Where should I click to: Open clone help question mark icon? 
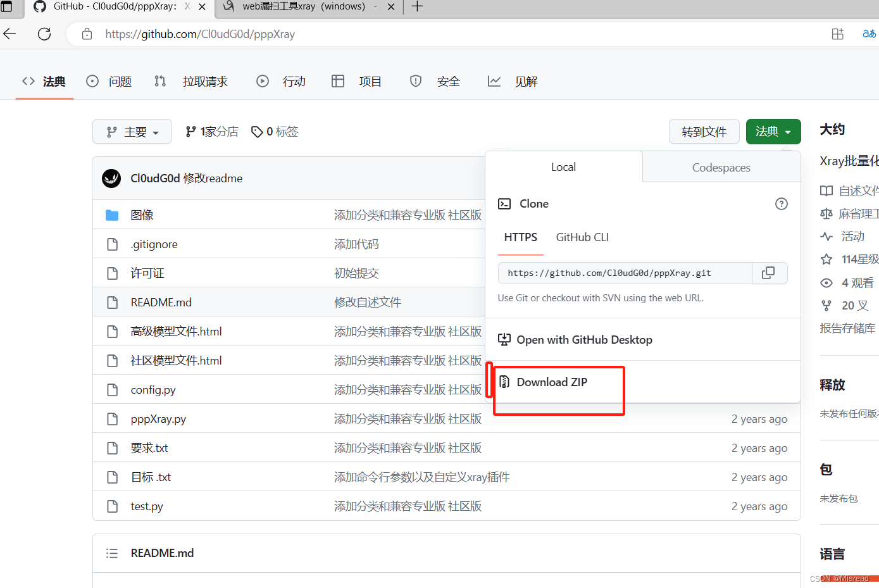(x=782, y=204)
